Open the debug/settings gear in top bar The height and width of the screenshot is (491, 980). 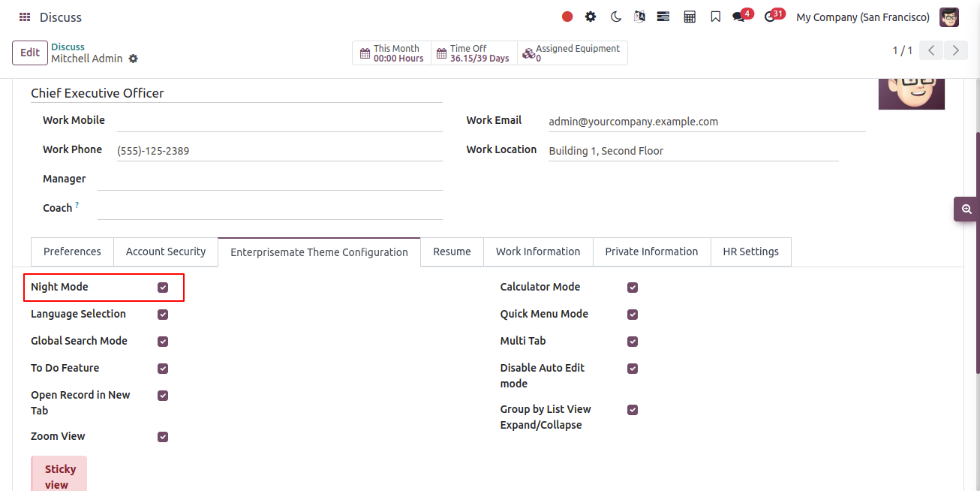pyautogui.click(x=591, y=17)
